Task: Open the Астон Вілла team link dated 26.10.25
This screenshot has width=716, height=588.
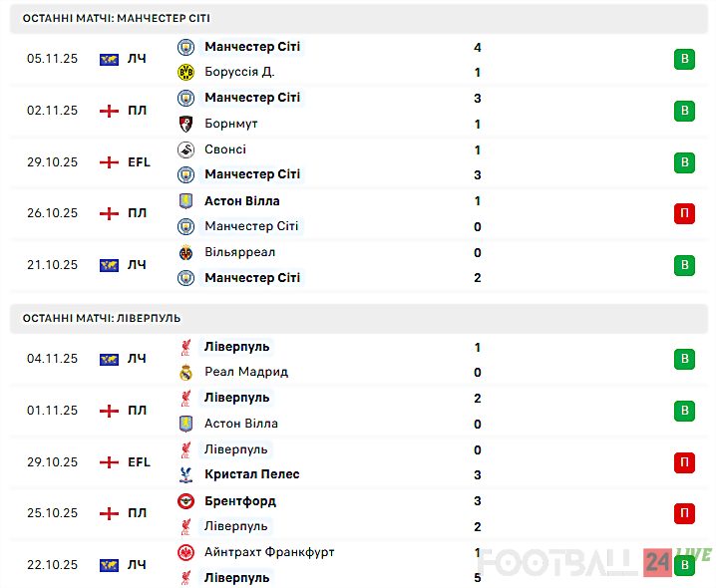Action: click(241, 200)
